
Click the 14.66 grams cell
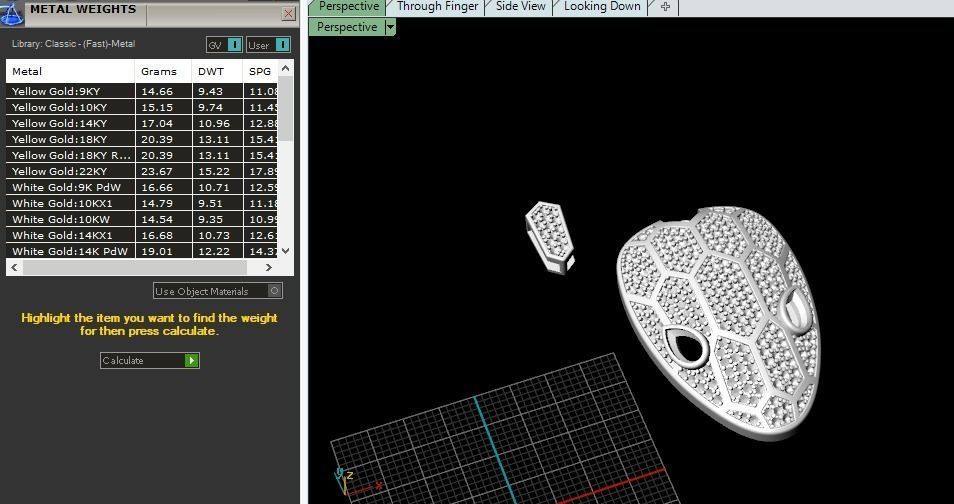[x=163, y=91]
